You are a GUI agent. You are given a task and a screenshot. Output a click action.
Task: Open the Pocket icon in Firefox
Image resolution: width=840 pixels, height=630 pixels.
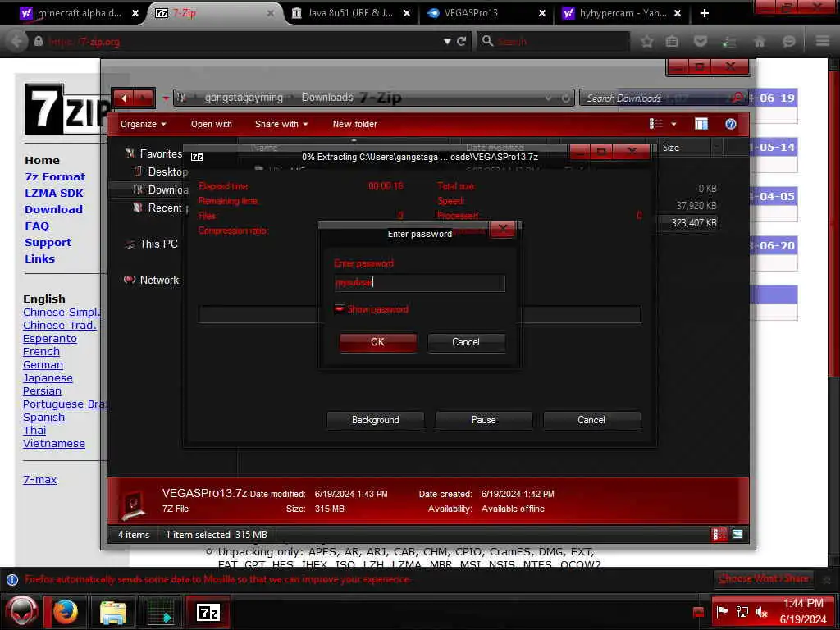(701, 41)
